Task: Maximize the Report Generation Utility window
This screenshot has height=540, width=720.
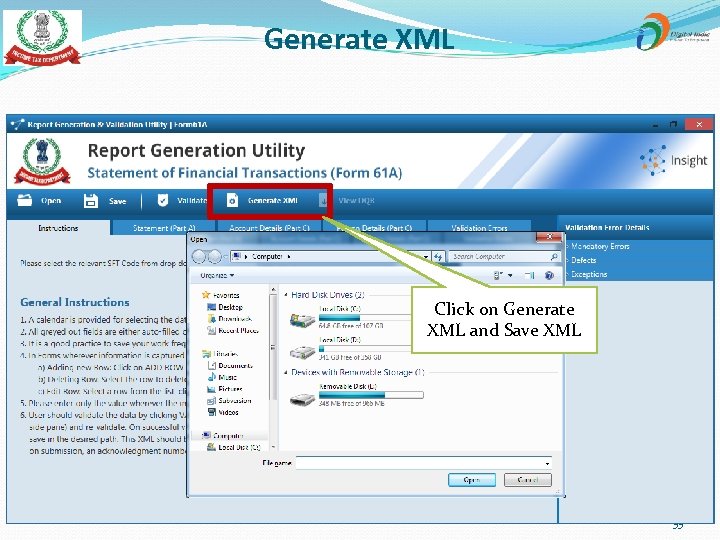Action: click(674, 124)
